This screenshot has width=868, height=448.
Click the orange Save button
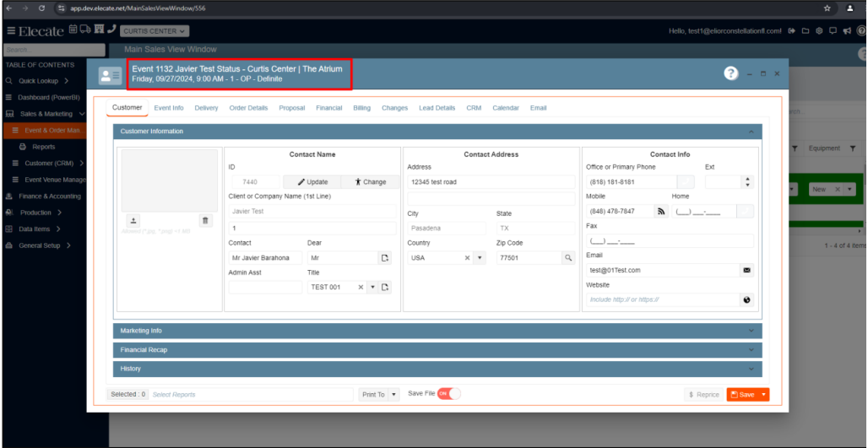click(x=742, y=394)
